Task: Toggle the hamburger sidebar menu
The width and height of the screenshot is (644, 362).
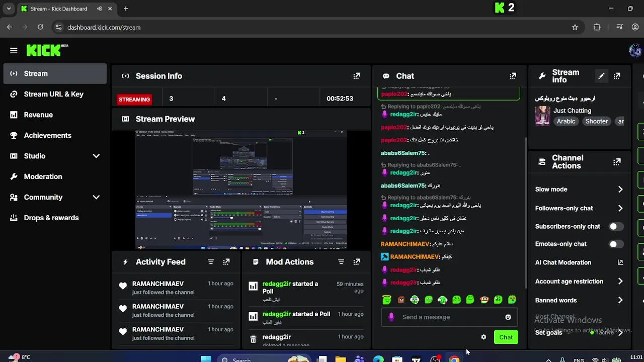Action: pos(14,50)
